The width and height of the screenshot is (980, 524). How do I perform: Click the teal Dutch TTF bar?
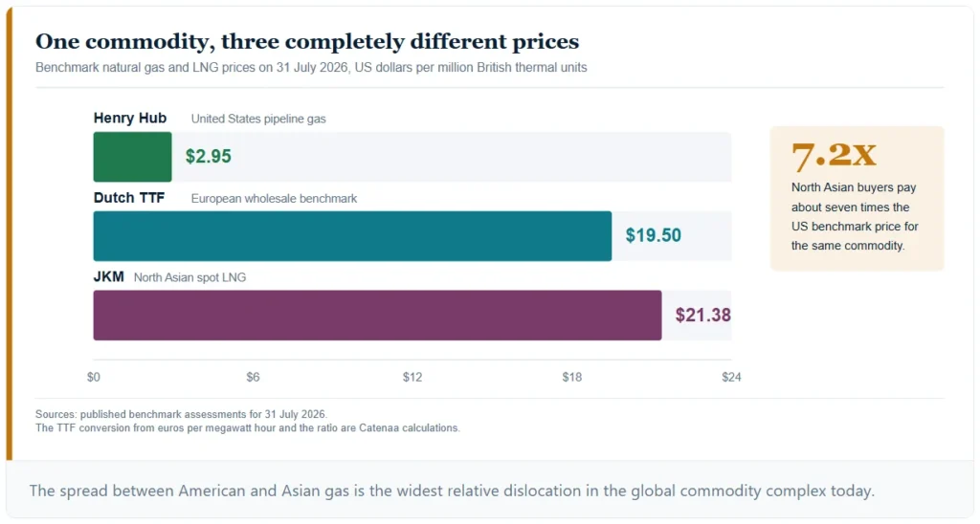pos(352,236)
